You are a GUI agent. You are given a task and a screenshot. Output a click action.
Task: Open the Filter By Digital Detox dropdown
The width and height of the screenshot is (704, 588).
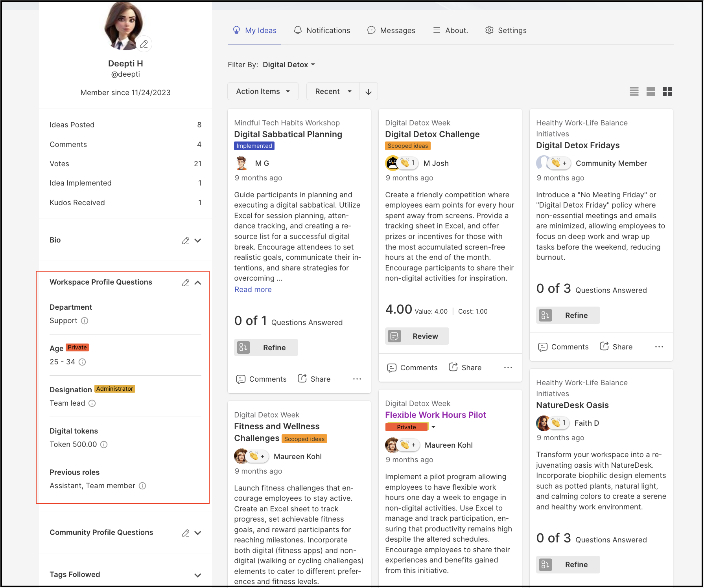tap(289, 65)
